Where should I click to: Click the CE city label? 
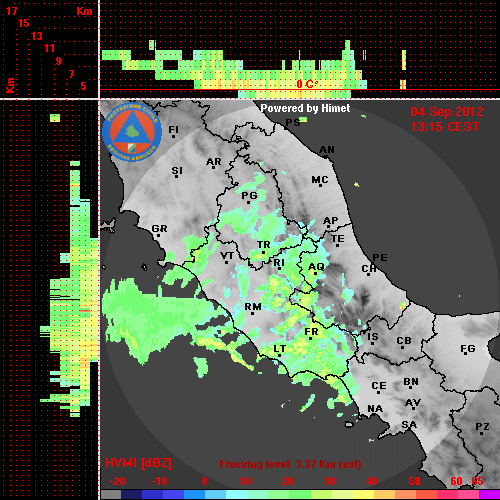pos(379,386)
